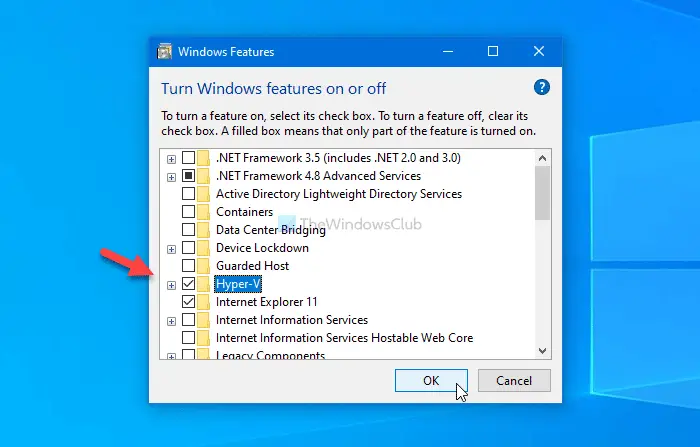
Task: Enable Internet Information Services checkbox
Action: (x=188, y=320)
